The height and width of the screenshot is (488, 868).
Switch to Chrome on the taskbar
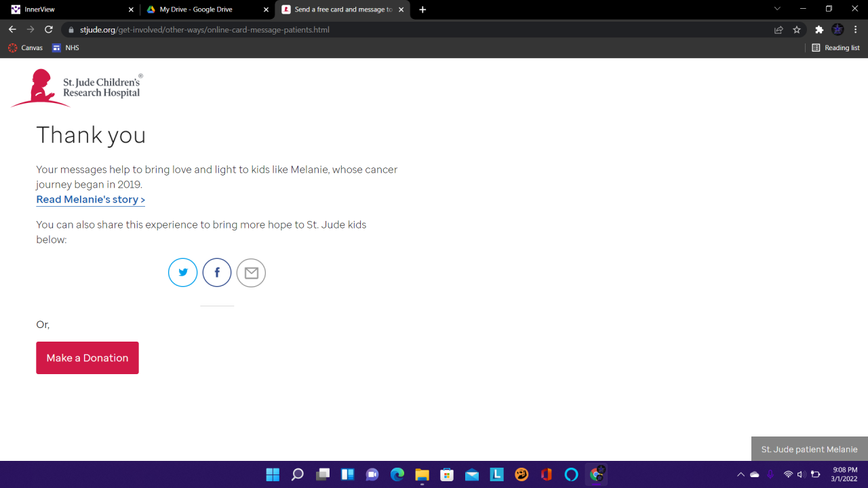tap(597, 474)
